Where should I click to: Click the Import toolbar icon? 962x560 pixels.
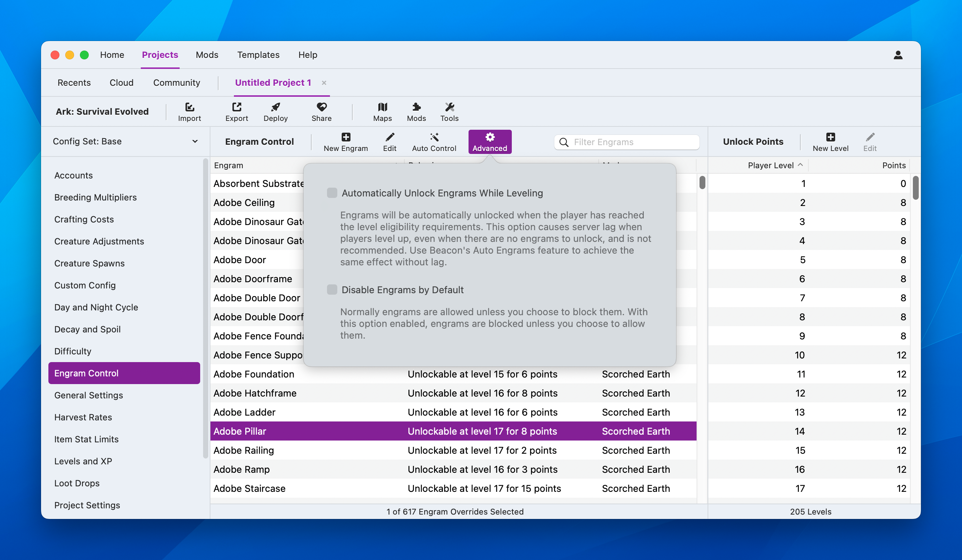pyautogui.click(x=189, y=107)
